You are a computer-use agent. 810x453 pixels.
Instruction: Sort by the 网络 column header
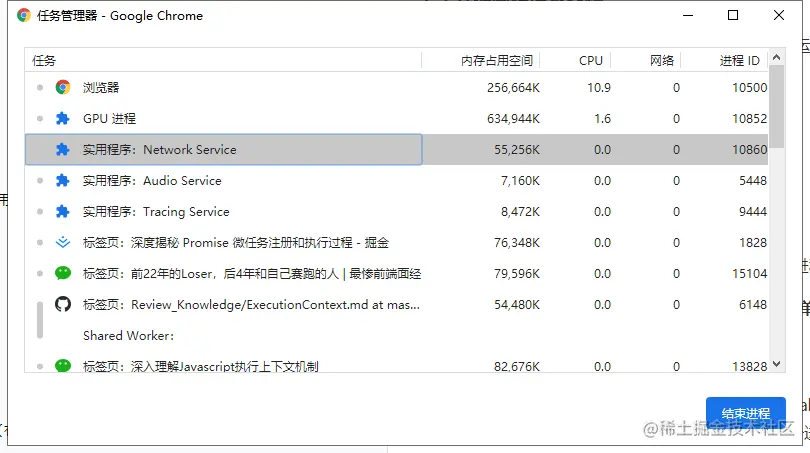pos(661,61)
